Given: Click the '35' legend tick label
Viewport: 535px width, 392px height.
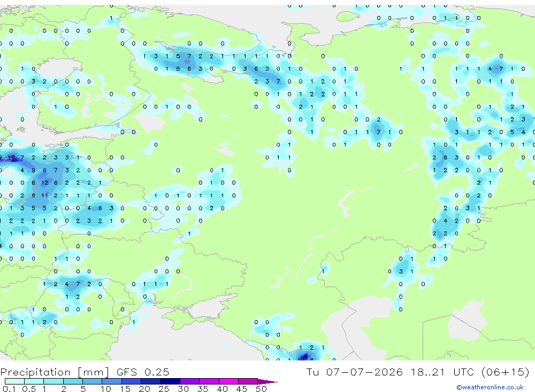Looking at the screenshot, I should click(x=203, y=389).
